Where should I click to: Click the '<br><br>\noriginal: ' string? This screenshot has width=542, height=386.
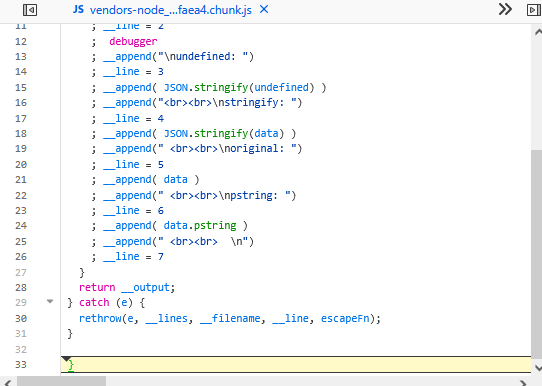[x=227, y=149]
